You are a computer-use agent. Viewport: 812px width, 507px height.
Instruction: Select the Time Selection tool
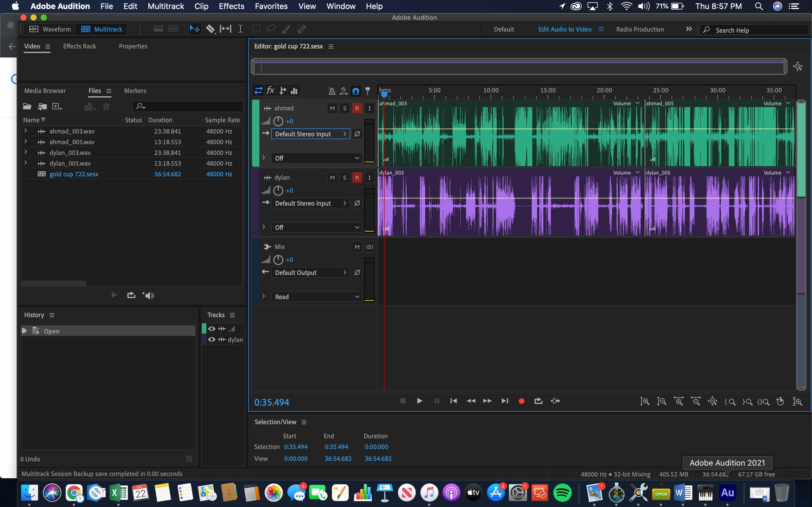coord(240,29)
